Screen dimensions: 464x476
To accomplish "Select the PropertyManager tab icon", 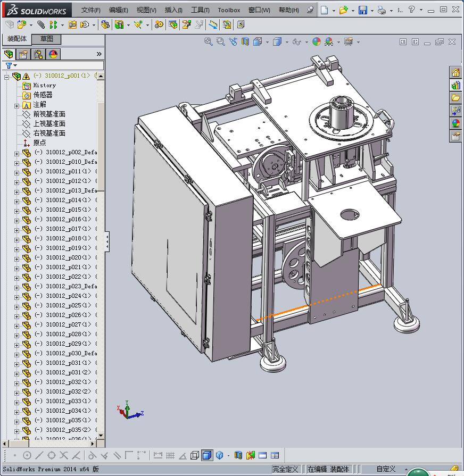I will 23,54.
